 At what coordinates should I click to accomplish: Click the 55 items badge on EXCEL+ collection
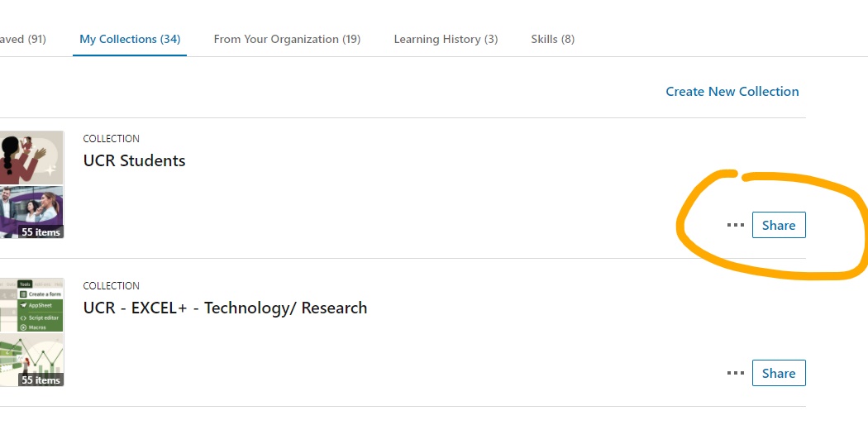tap(41, 380)
